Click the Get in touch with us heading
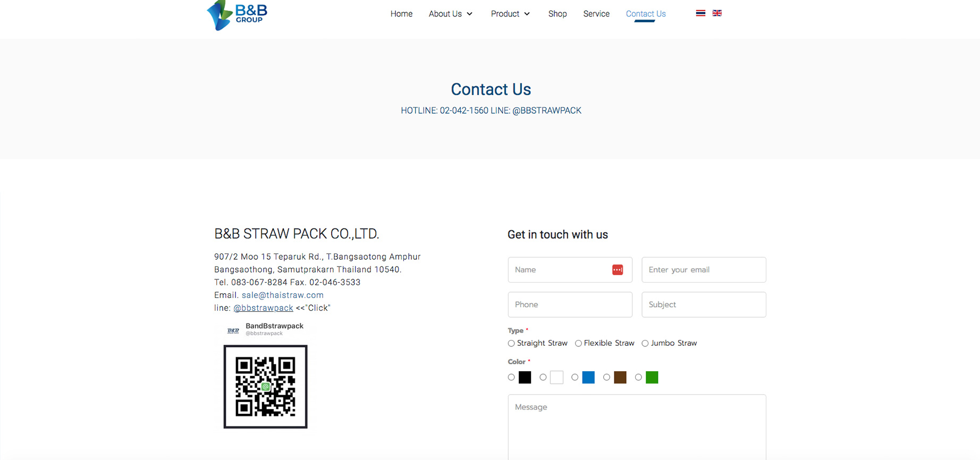 pyautogui.click(x=557, y=235)
